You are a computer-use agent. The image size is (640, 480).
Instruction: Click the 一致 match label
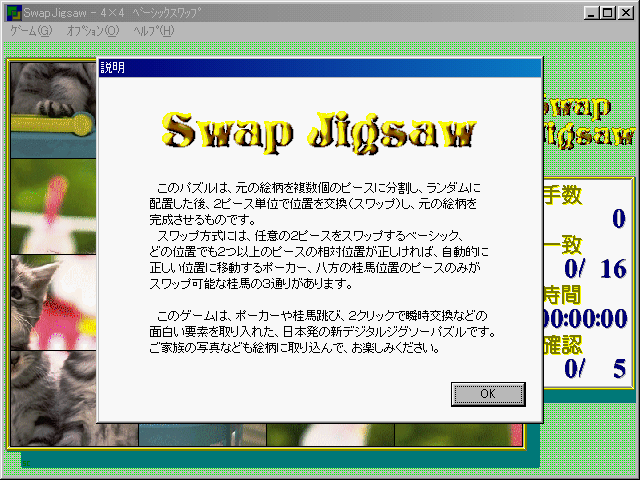click(562, 244)
